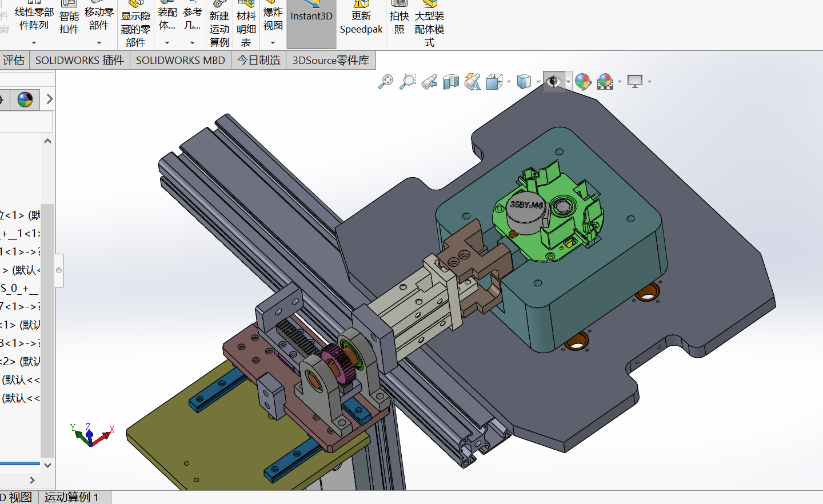Open Display Style dropdown arrow
The width and height of the screenshot is (823, 504).
538,82
